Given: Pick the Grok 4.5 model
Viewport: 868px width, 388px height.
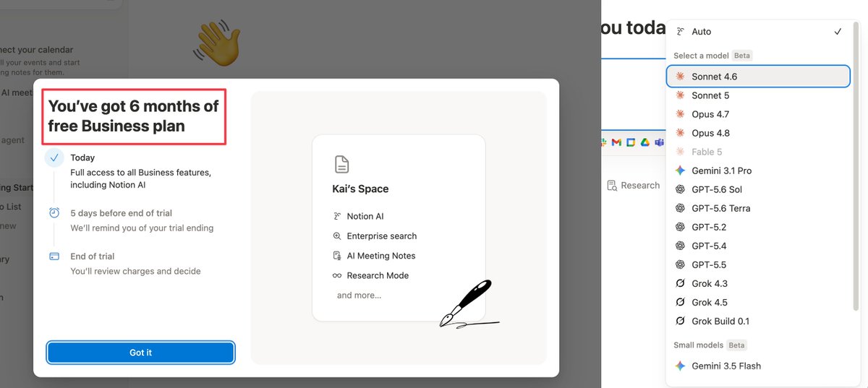Looking at the screenshot, I should pos(757,302).
